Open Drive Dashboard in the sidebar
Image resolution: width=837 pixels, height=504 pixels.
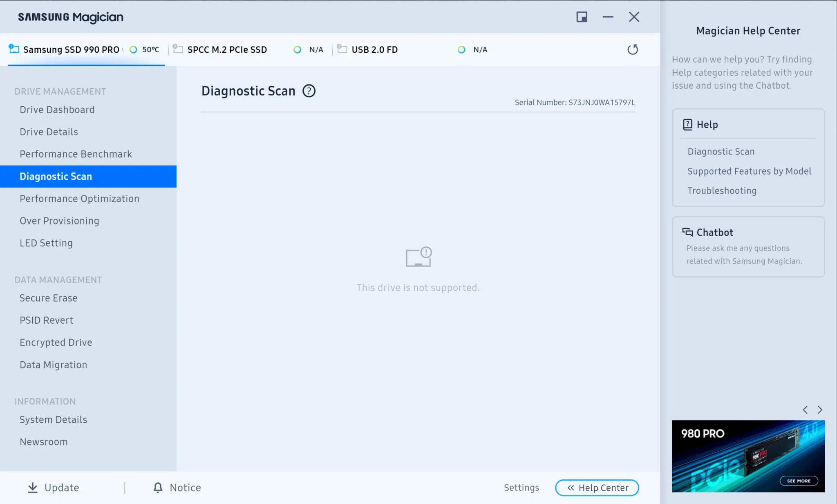click(88, 110)
